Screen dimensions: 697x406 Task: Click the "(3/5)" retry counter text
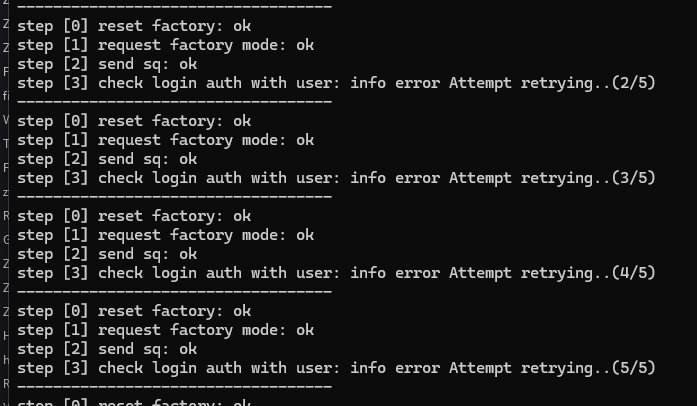coord(631,177)
